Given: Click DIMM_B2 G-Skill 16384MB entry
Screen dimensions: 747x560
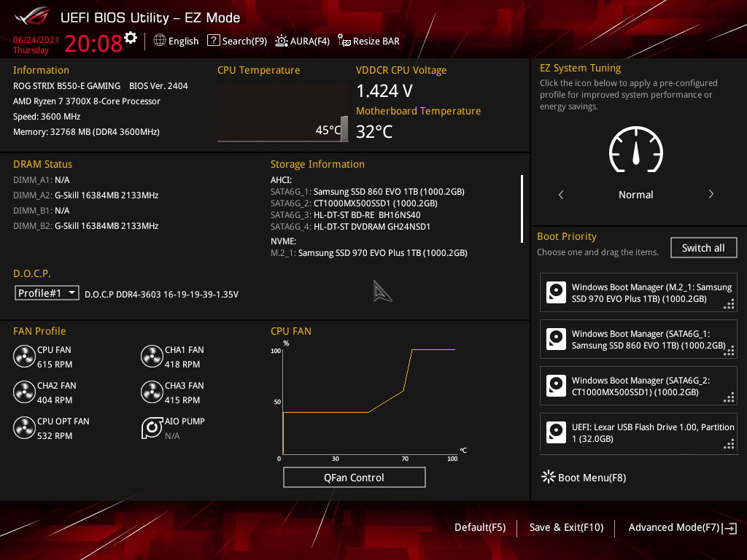Looking at the screenshot, I should click(x=86, y=226).
